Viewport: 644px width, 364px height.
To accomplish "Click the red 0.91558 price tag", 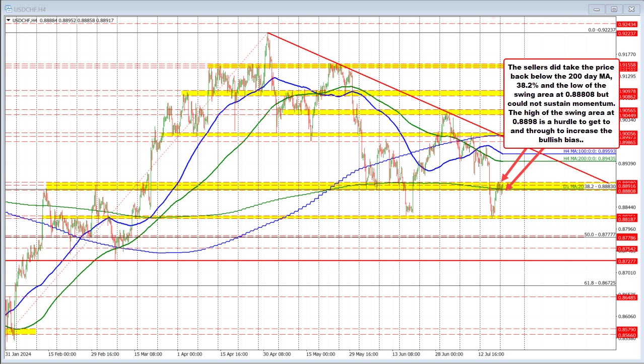I will pyautogui.click(x=629, y=66).
